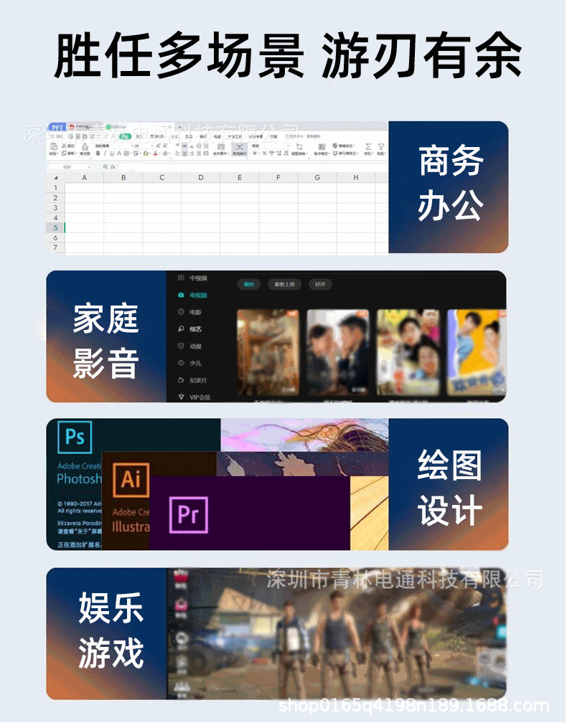Click the Paste clipboard icon
Viewport: 567px width, 728px height.
coord(53,147)
